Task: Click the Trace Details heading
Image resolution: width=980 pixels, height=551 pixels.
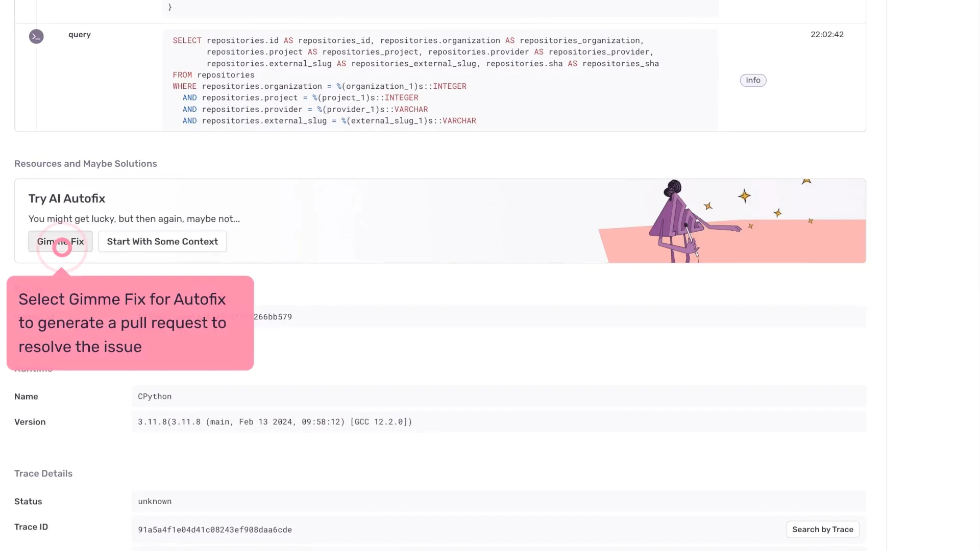Action: coord(43,473)
